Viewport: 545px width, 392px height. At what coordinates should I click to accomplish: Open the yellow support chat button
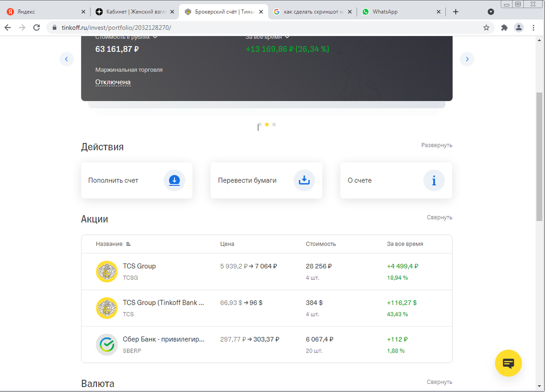[508, 363]
